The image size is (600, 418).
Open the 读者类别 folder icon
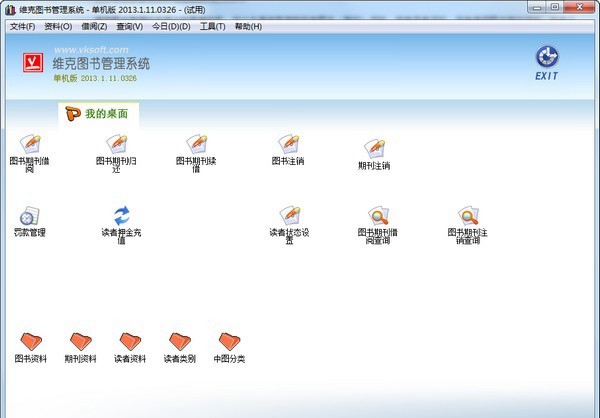click(180, 348)
